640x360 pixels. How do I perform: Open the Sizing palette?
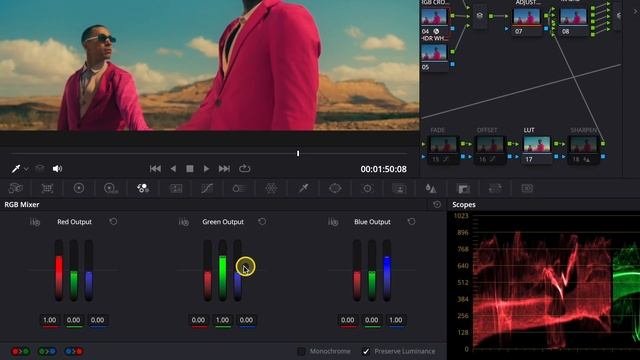point(495,188)
